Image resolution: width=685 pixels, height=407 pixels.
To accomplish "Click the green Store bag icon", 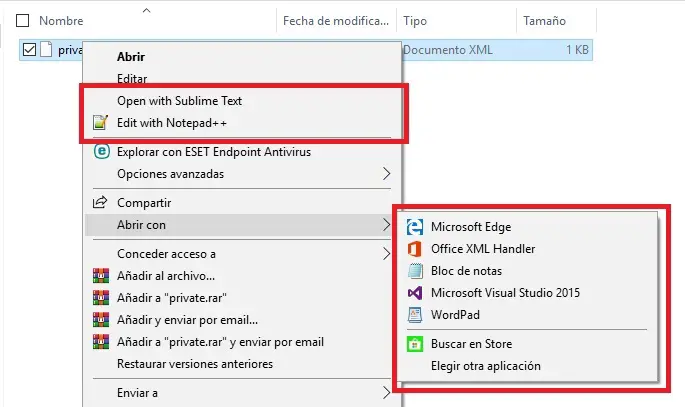I will pyautogui.click(x=414, y=344).
